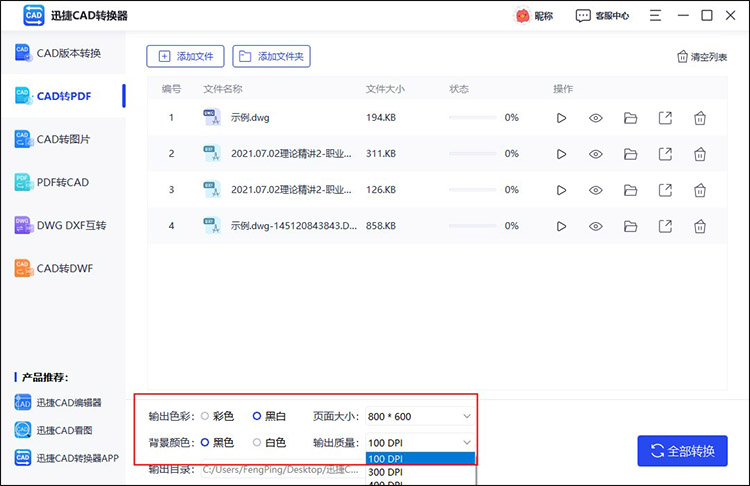Viewport: 750px width, 486px height.
Task: Click the 全部转换 convert all button
Action: coord(683,451)
